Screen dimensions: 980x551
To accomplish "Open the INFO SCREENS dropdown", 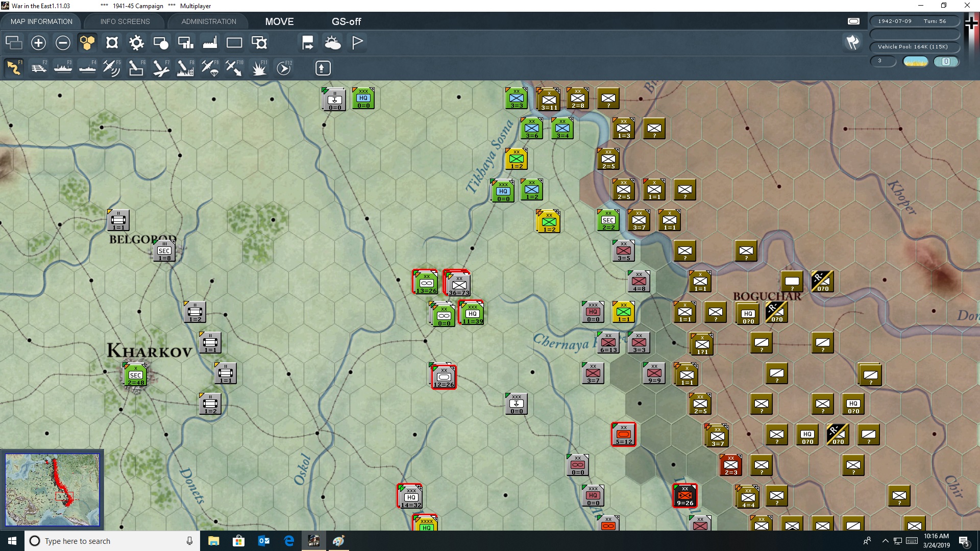I will [124, 21].
